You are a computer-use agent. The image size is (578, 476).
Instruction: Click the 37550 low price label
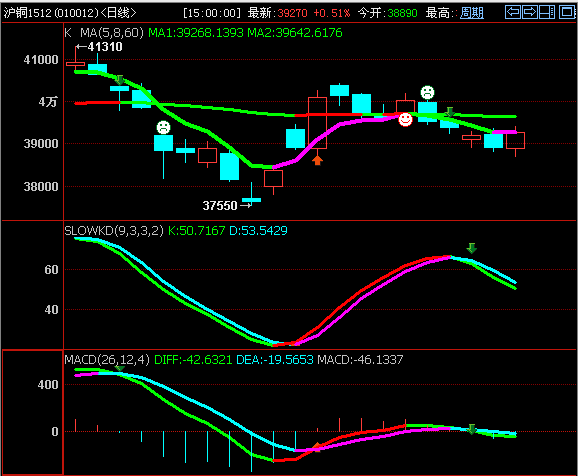tap(227, 205)
